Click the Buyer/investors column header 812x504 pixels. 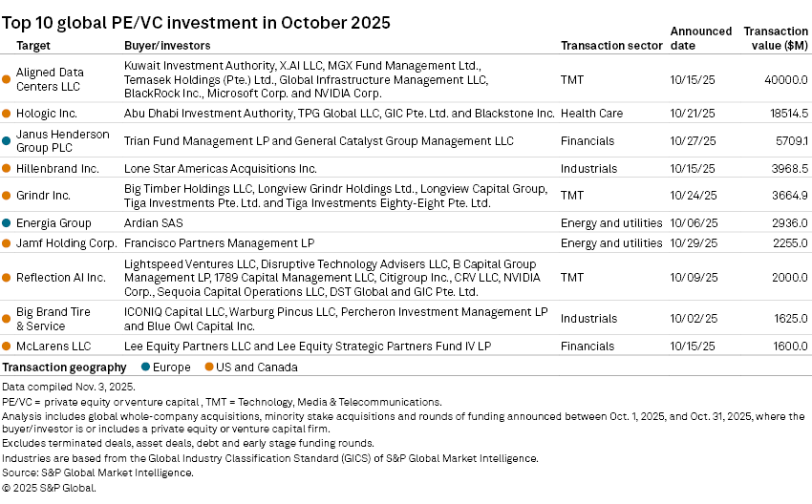(167, 46)
